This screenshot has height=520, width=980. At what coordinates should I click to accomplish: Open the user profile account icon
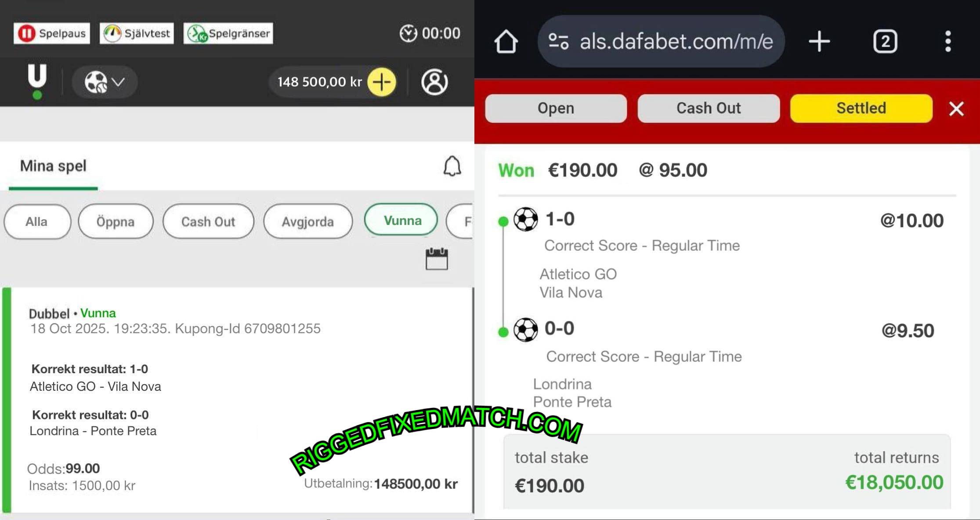tap(434, 82)
